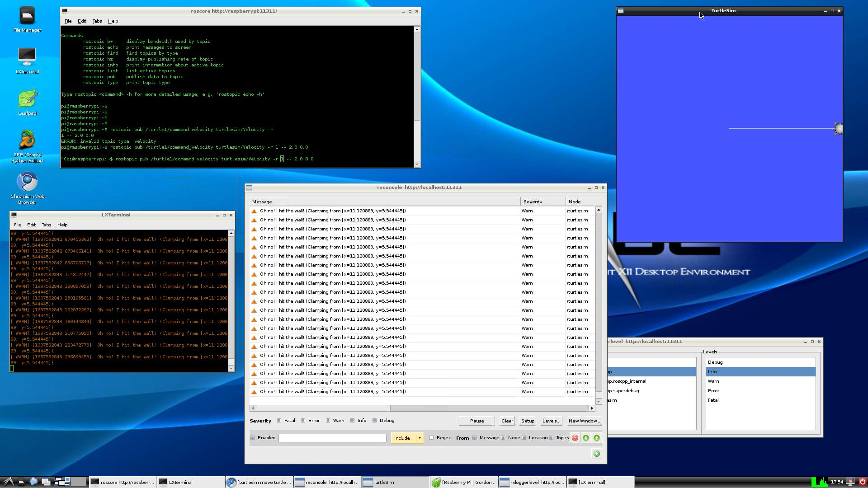This screenshot has height=488, width=868.
Task: Click the Pause button in rxconsole
Action: point(477,421)
